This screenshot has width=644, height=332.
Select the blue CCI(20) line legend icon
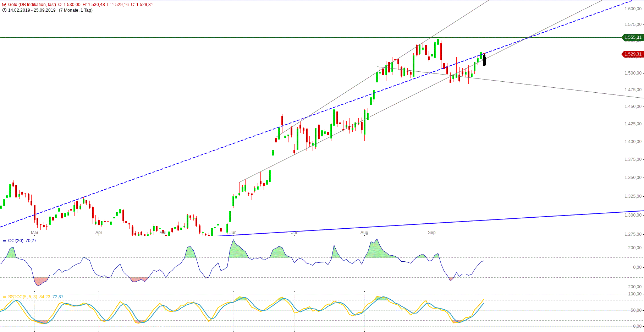tap(4, 240)
